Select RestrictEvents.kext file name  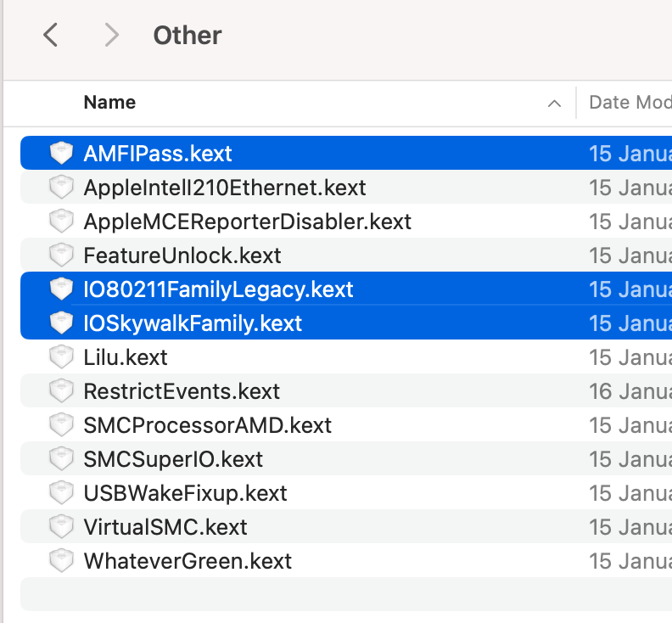pyautogui.click(x=182, y=391)
